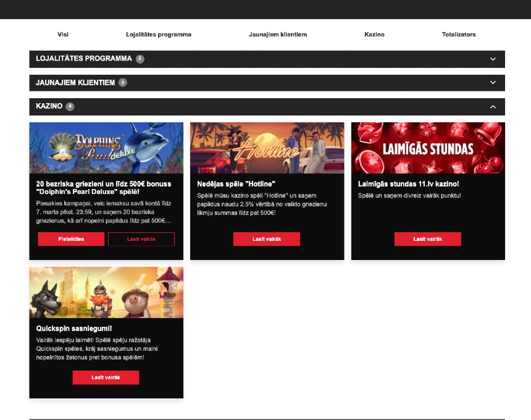Click Lasīt vairāk on Laimīgās stundas card
This screenshot has width=531, height=420.
pos(428,239)
